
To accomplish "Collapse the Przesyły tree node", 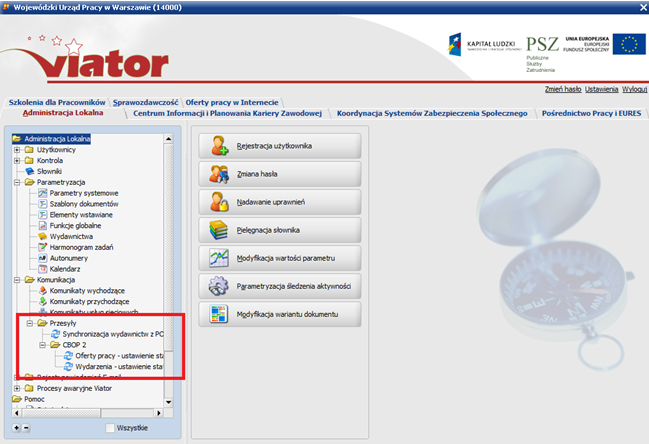I will [x=30, y=323].
